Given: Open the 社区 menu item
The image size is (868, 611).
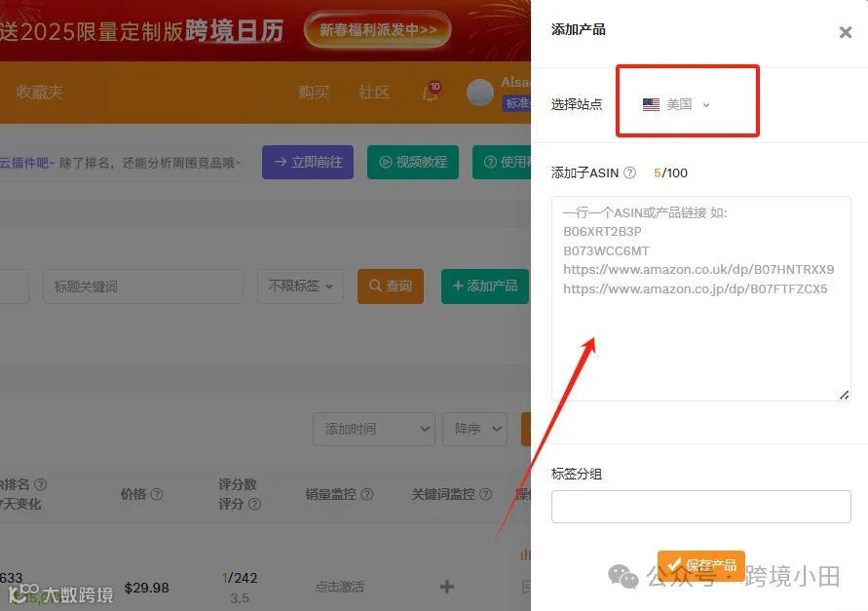Looking at the screenshot, I should click(x=374, y=92).
